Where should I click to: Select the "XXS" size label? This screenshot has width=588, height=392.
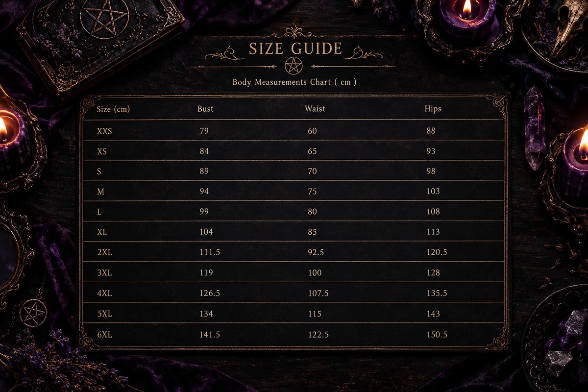coord(105,131)
